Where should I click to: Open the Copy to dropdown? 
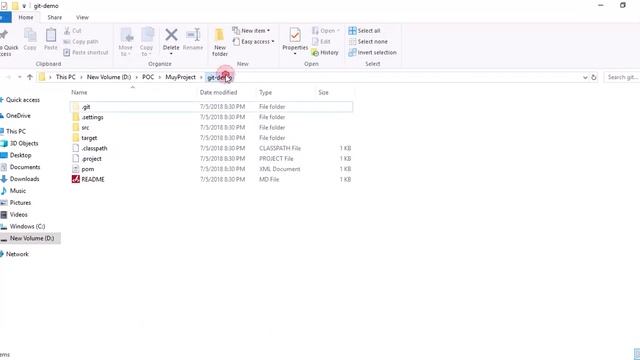(x=146, y=42)
